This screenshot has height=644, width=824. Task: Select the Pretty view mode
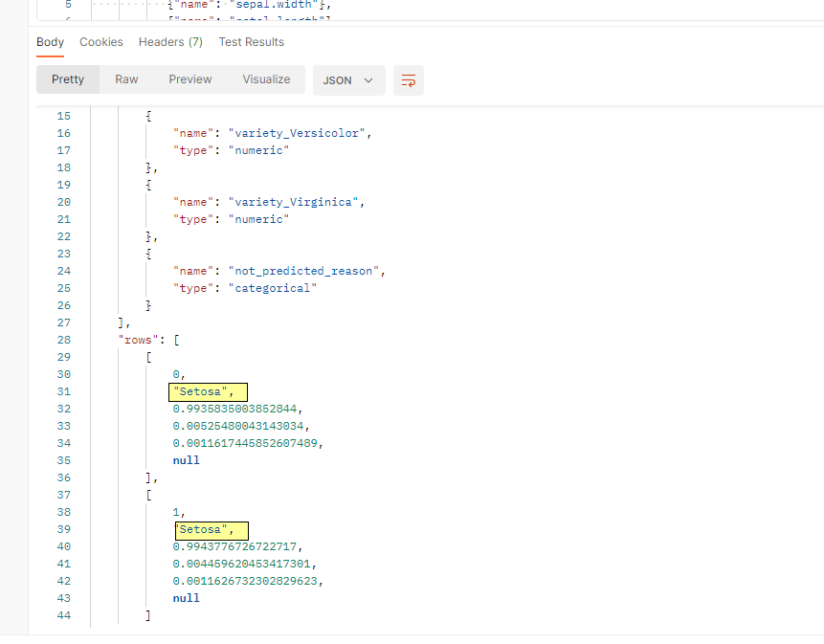[x=68, y=79]
